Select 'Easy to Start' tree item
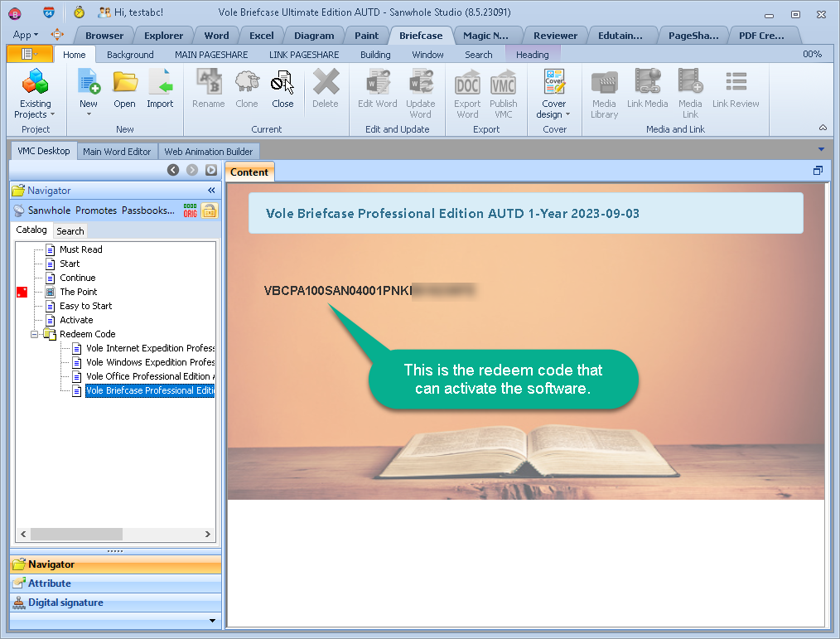840x639 pixels. (85, 306)
